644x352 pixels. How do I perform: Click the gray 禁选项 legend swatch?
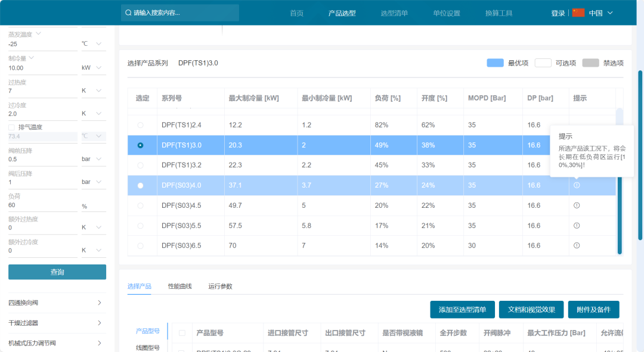(590, 63)
